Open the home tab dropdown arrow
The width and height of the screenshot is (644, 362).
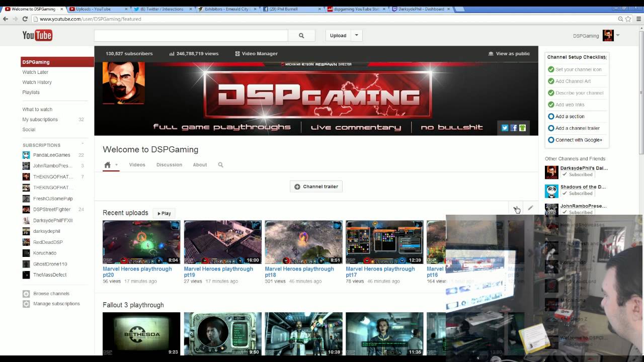point(116,165)
